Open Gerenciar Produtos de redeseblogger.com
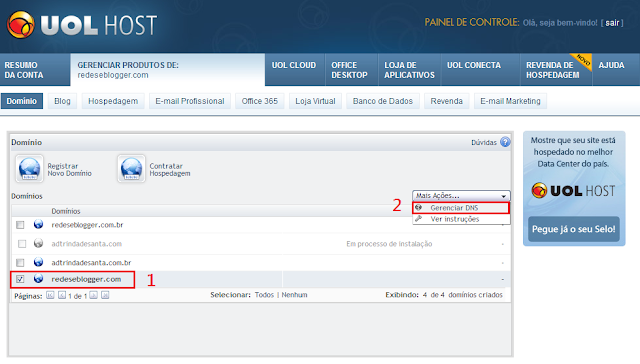 pos(168,70)
